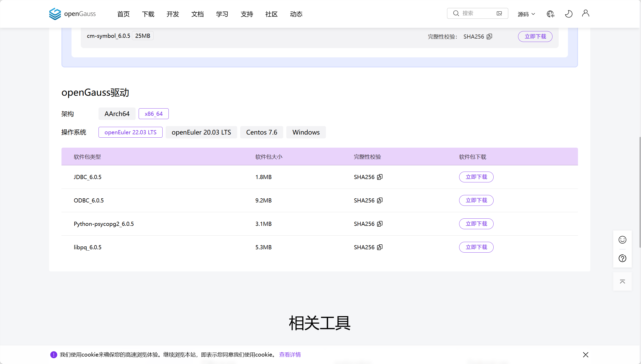This screenshot has width=641, height=364.
Task: Click Python-psycopg2_6.0.5 package name
Action: coord(104,224)
